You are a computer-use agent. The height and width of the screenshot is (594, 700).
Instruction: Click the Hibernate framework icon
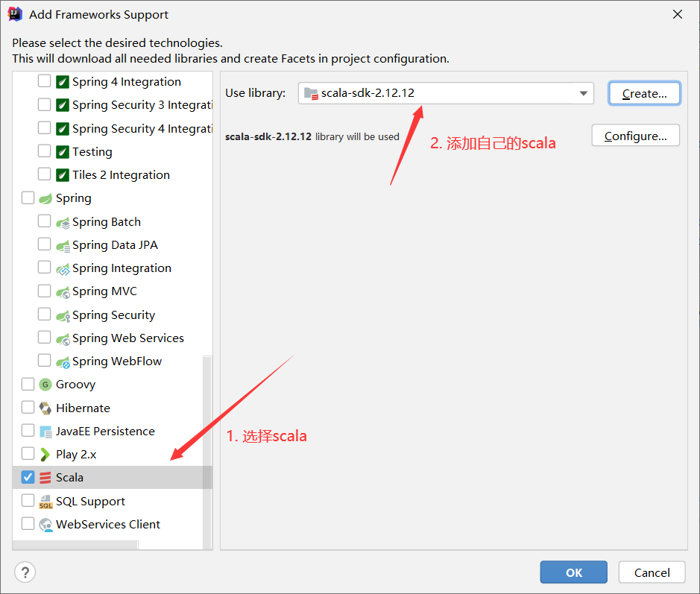pyautogui.click(x=45, y=408)
